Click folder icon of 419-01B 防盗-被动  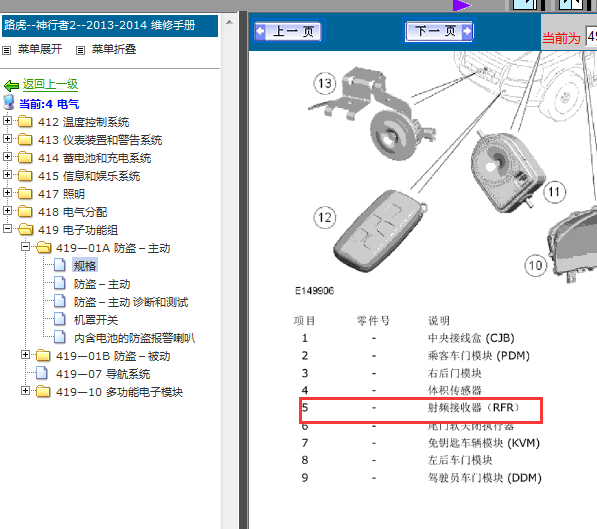[x=43, y=356]
